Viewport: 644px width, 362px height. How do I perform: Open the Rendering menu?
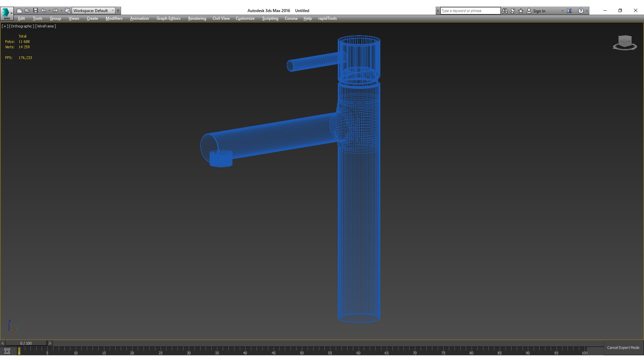point(197,18)
